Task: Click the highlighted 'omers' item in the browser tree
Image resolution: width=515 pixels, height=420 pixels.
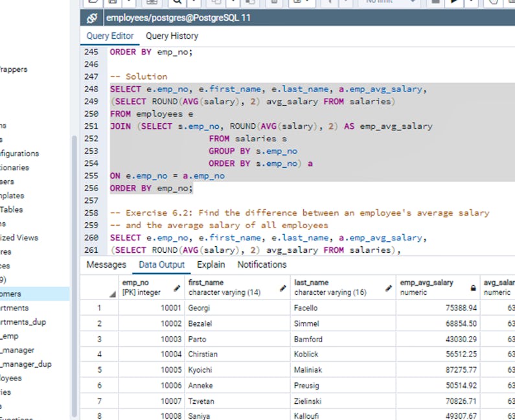Action: [34, 294]
